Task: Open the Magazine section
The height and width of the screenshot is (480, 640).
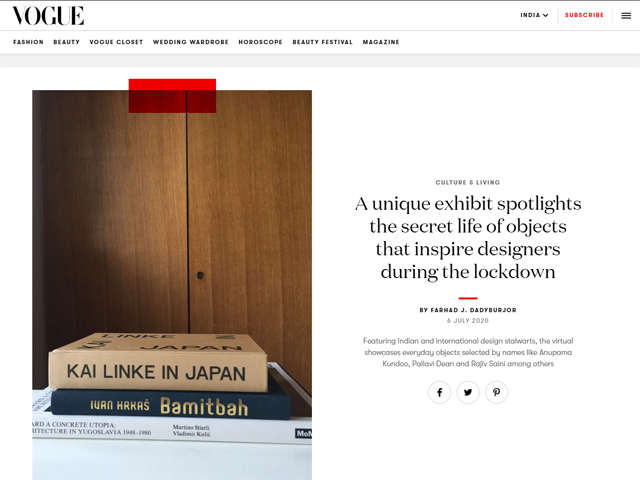Action: coord(381,42)
